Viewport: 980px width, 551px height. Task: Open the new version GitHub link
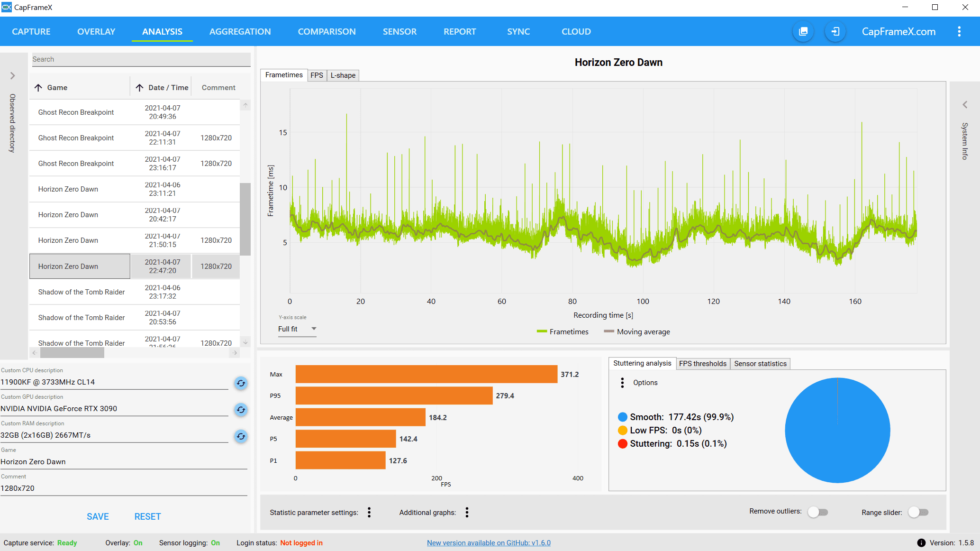pyautogui.click(x=489, y=543)
